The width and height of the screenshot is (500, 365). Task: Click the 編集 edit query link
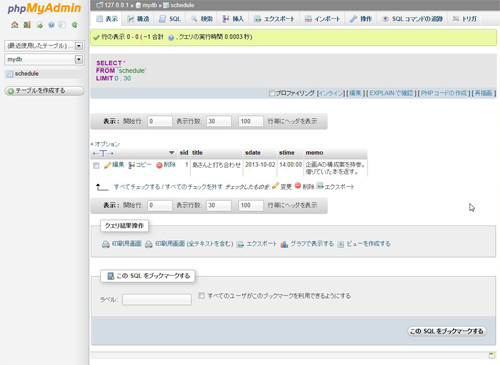(x=355, y=93)
